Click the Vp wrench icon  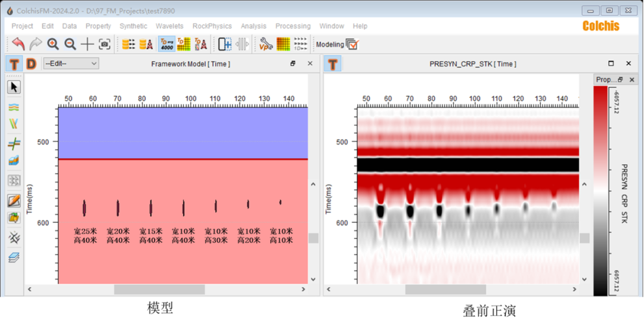click(266, 44)
